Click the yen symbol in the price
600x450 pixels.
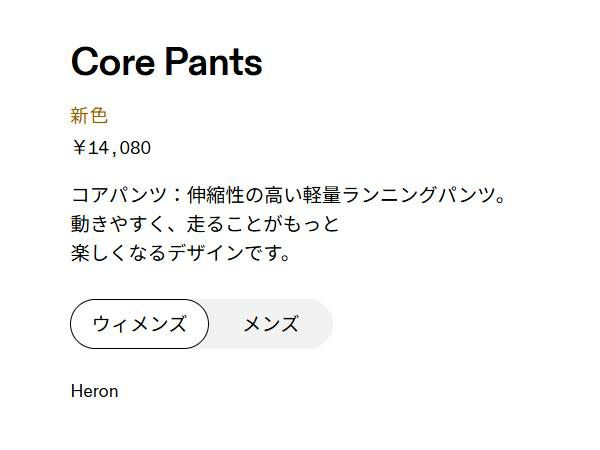tap(79, 148)
